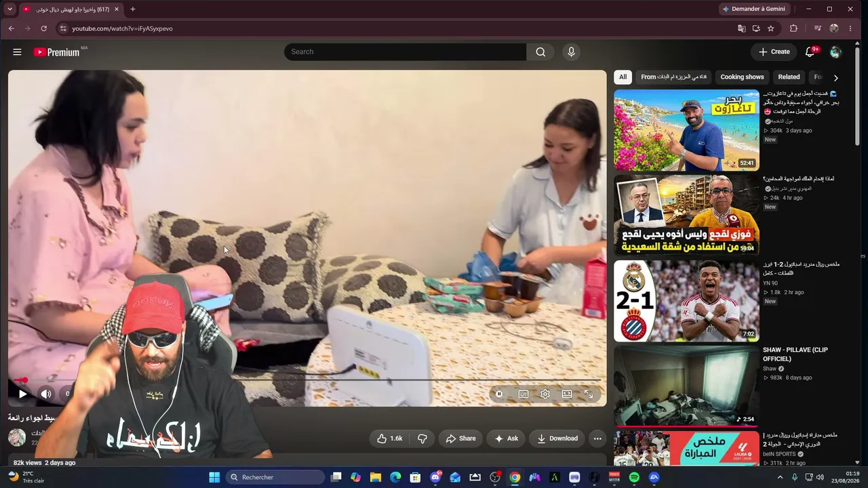Viewport: 868px width, 488px height.
Task: Open the channel avatar below video
Action: click(x=17, y=437)
